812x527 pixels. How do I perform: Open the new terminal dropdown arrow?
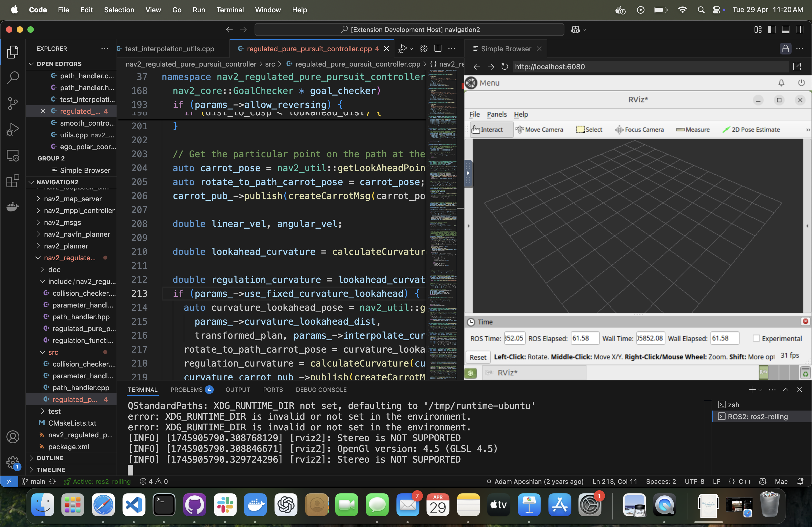[760, 390]
